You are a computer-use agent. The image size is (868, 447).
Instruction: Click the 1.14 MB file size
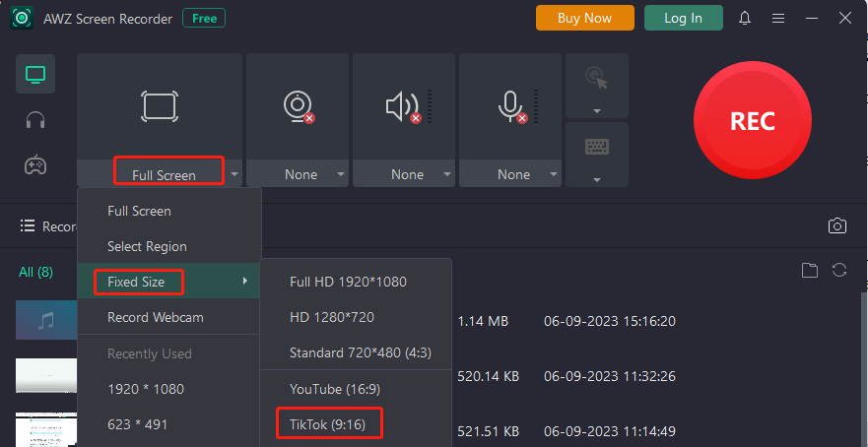click(483, 321)
